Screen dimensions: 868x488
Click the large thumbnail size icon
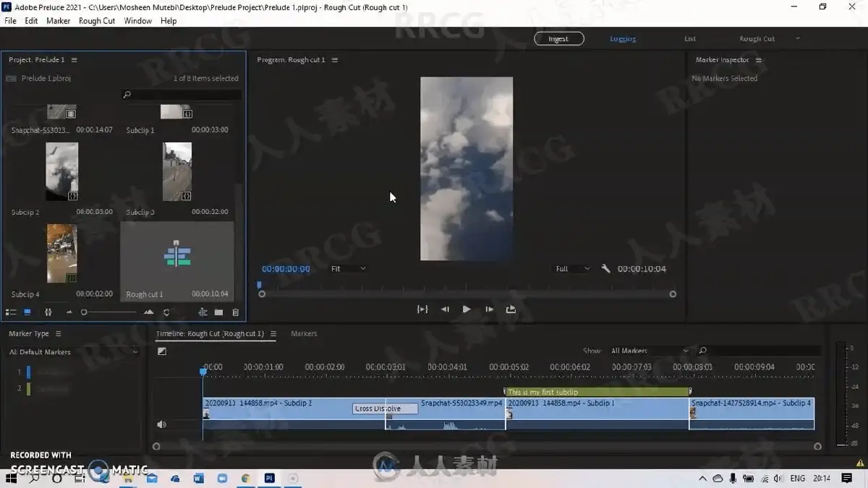coord(149,312)
